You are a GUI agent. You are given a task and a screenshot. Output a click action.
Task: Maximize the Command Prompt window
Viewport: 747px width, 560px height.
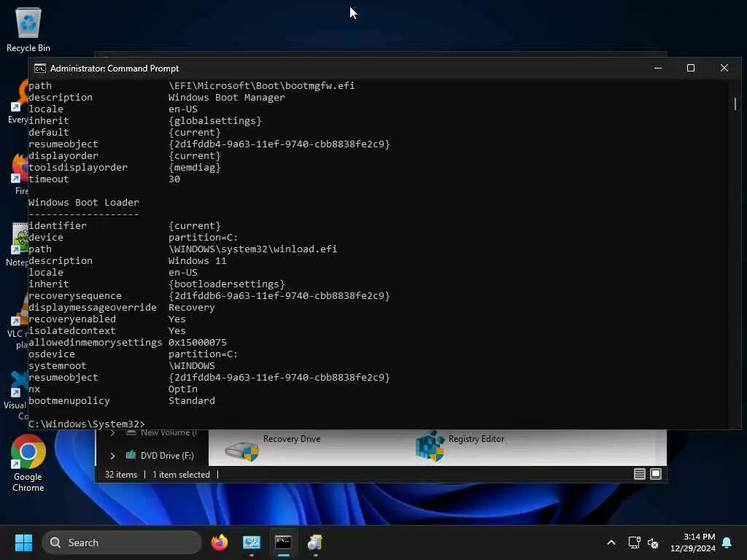[x=691, y=68]
